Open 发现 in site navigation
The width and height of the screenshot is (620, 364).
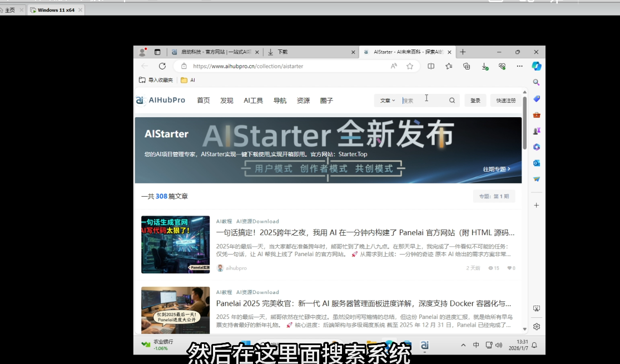pyautogui.click(x=226, y=101)
